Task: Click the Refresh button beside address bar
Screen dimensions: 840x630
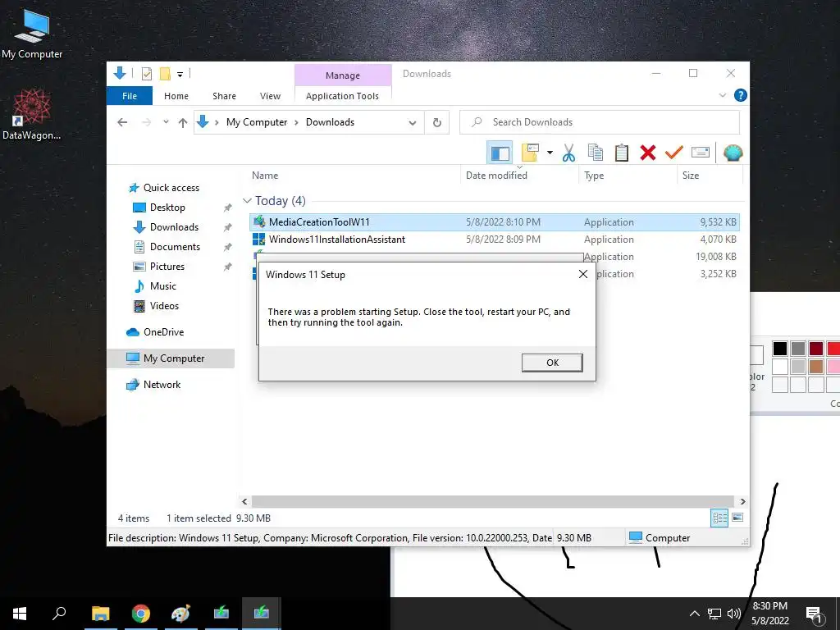Action: click(437, 123)
